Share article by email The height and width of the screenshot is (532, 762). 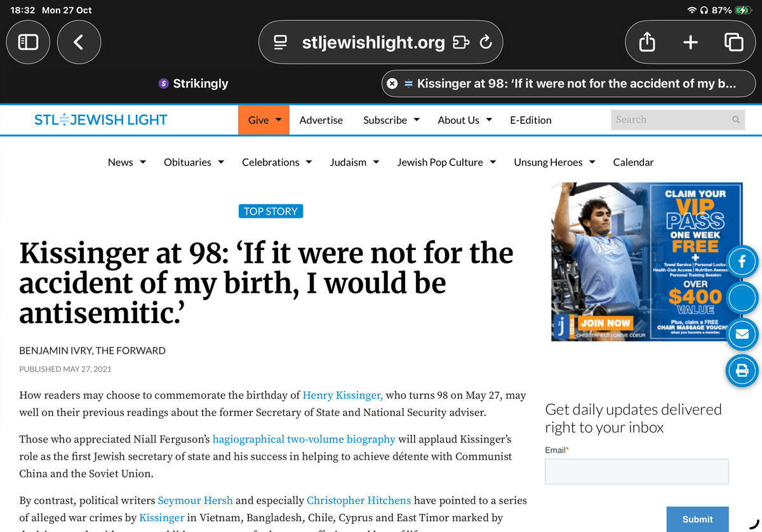click(742, 335)
